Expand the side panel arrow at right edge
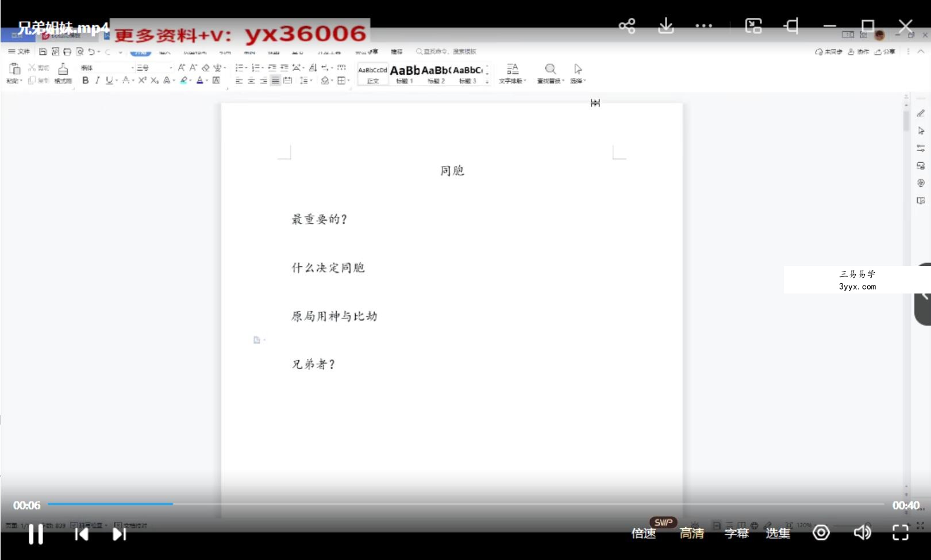Screen dimensions: 931x560 click(924, 295)
